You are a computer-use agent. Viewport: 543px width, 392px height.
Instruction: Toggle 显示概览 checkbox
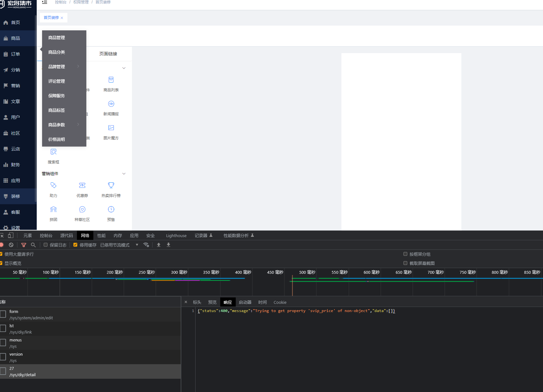(1, 263)
